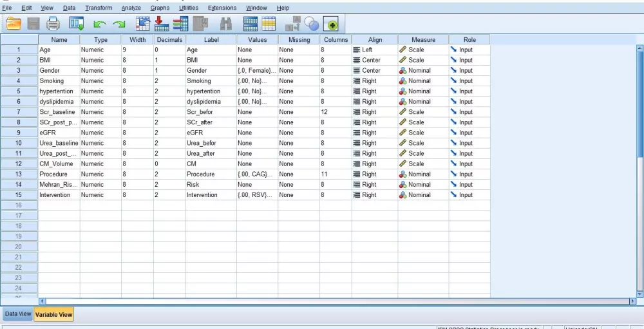Click the Name cell 'dyslipidemia'

coord(59,102)
